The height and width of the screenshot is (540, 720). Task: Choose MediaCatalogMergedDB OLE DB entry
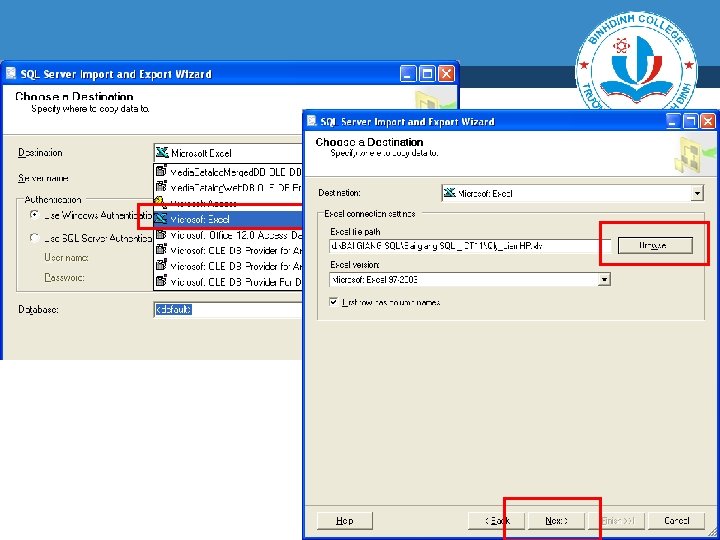tap(228, 172)
